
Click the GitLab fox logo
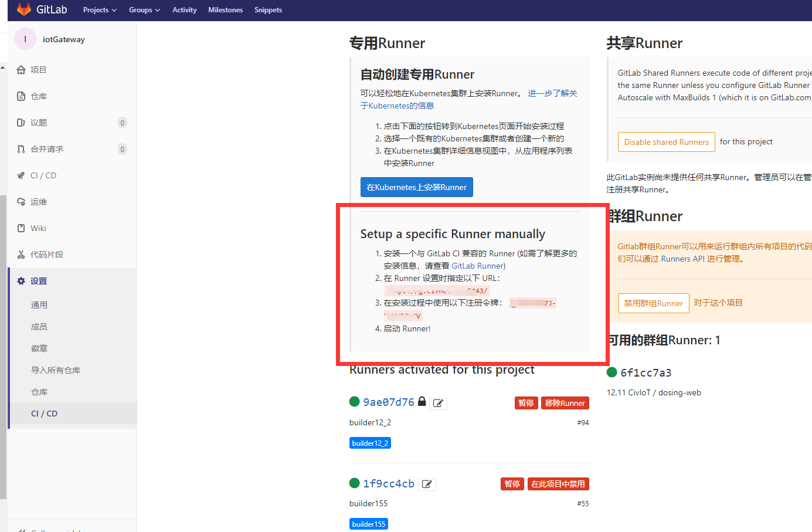tap(24, 9)
